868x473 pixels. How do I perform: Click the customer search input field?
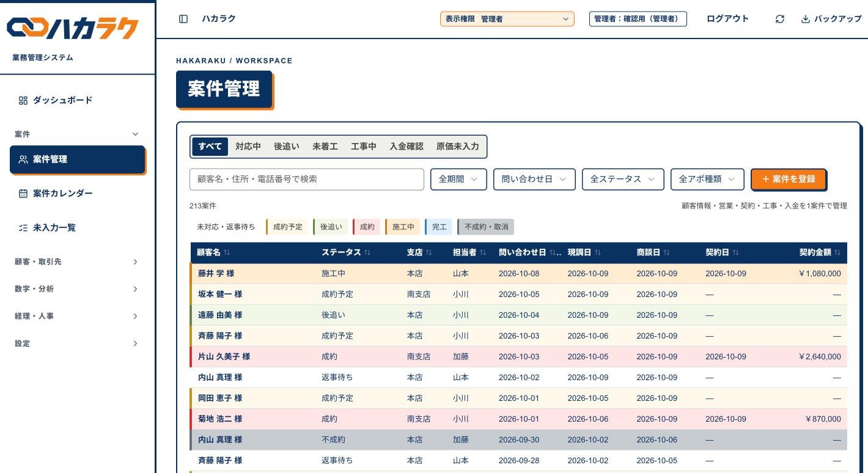click(x=307, y=179)
